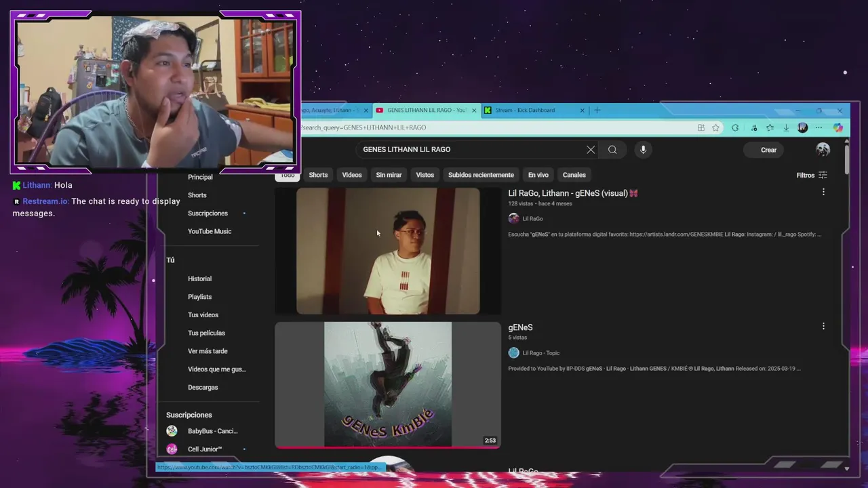Open more options for Lil RaGo visual video
868x488 pixels.
(x=823, y=192)
